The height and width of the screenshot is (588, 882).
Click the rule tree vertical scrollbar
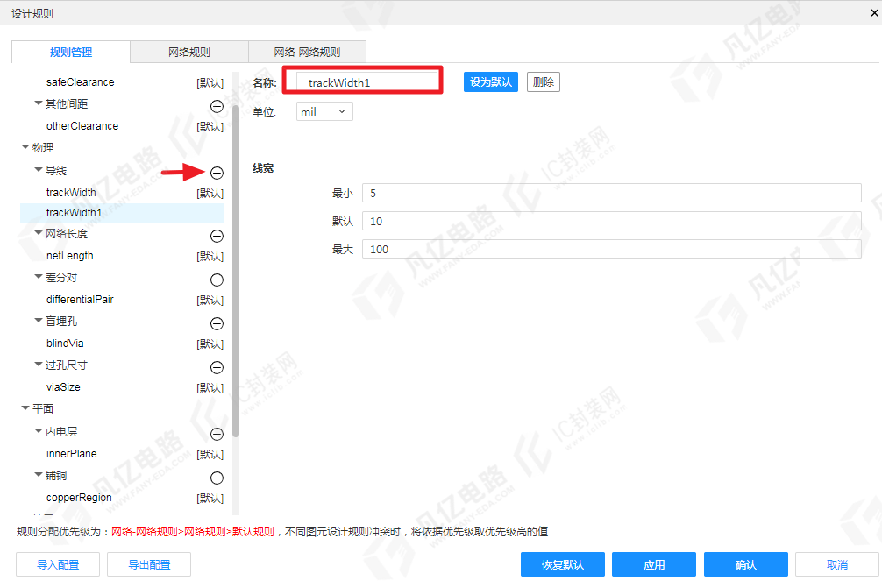(236, 270)
